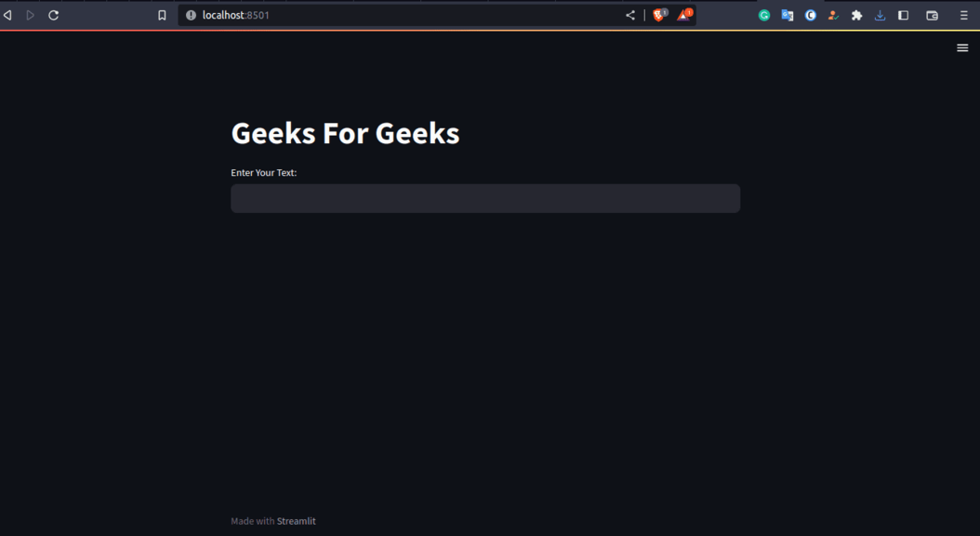The image size is (980, 536).
Task: Click the Enter Your Text input field
Action: pyautogui.click(x=485, y=198)
